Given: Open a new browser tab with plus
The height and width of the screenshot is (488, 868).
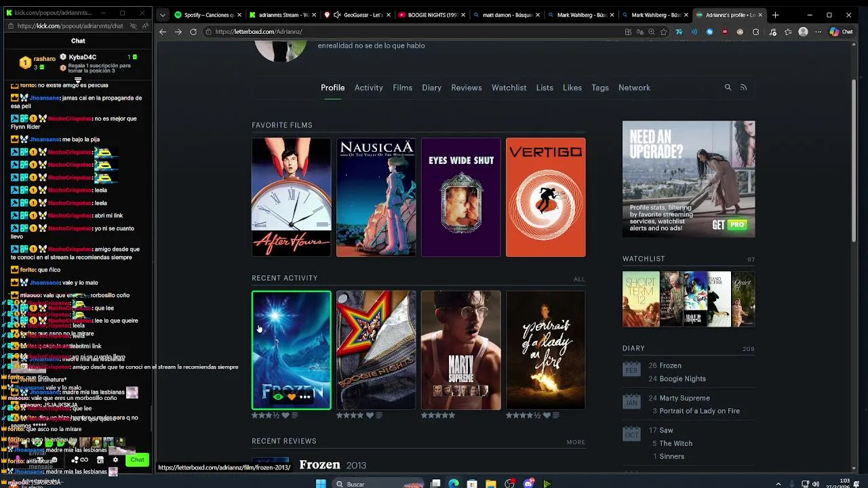Looking at the screenshot, I should (x=775, y=15).
